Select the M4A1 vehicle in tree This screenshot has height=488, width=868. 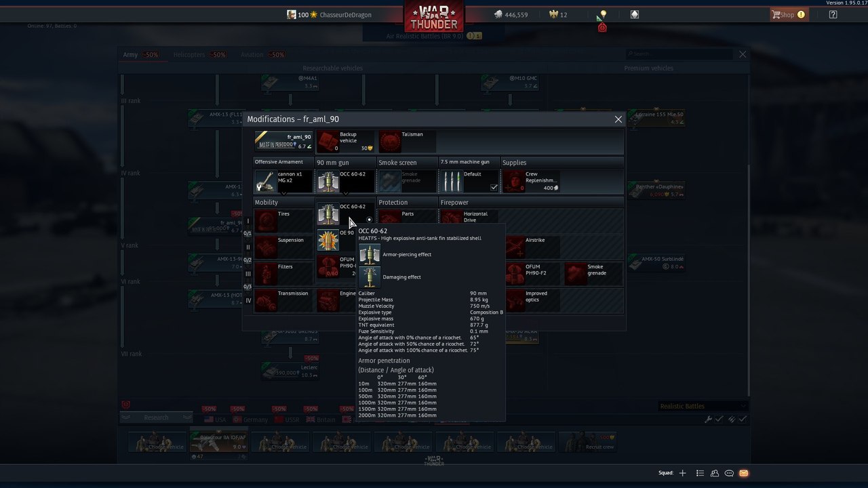click(290, 82)
